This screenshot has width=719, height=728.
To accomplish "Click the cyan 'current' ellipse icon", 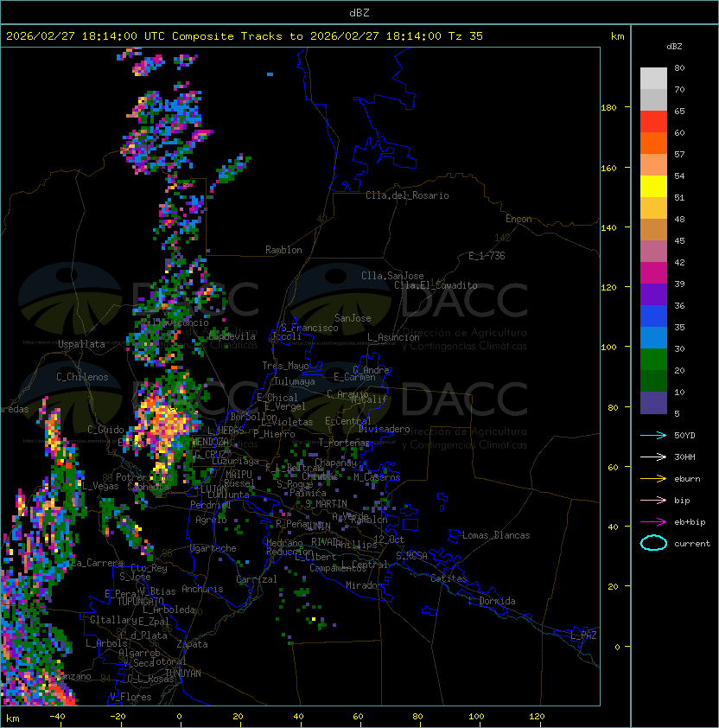I will coord(653,543).
